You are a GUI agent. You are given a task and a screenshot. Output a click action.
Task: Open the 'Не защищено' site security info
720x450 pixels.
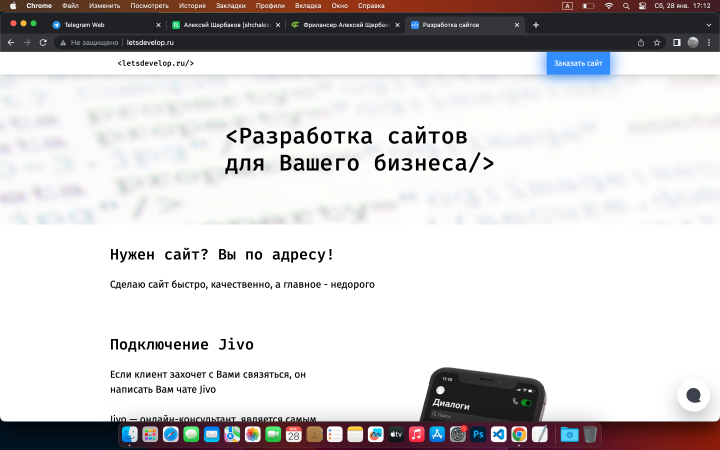pos(89,42)
